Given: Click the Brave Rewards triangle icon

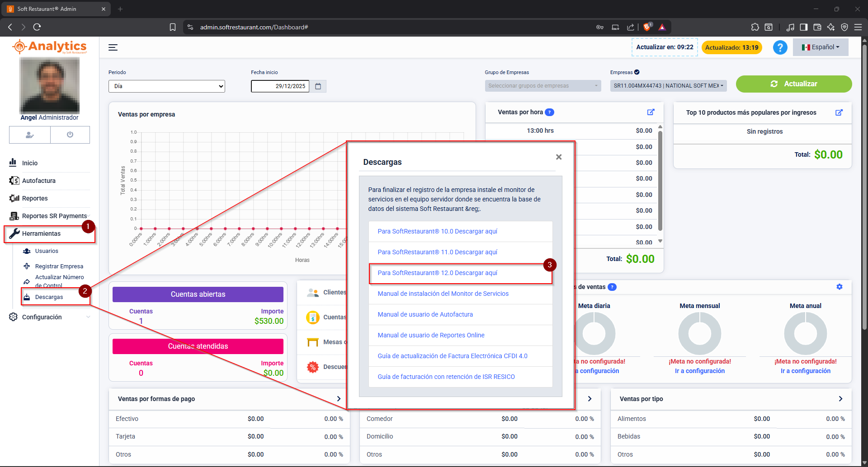Looking at the screenshot, I should pyautogui.click(x=662, y=27).
